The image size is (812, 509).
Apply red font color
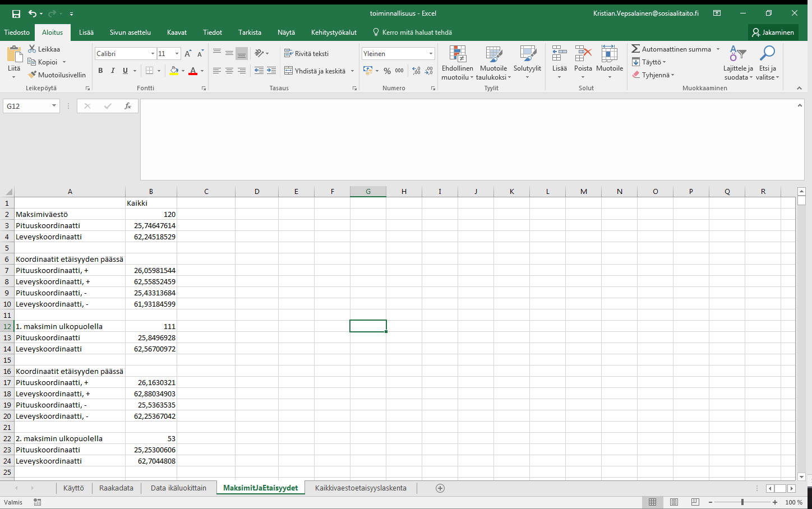pyautogui.click(x=193, y=71)
